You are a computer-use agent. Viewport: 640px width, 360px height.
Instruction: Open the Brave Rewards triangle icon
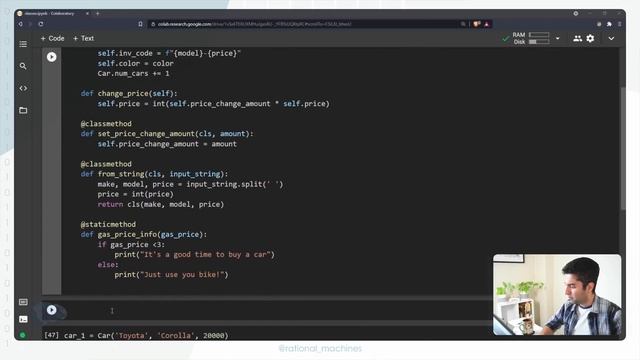click(487, 24)
